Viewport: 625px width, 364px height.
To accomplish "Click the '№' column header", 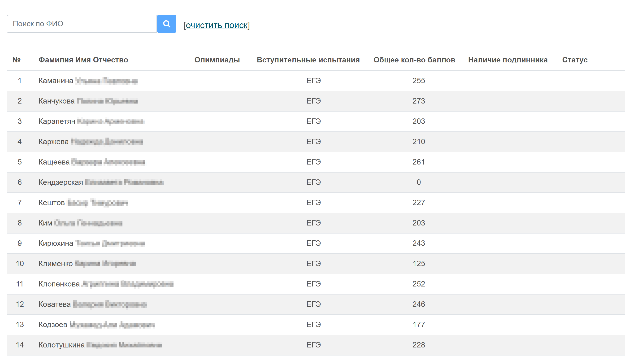I will (x=17, y=60).
